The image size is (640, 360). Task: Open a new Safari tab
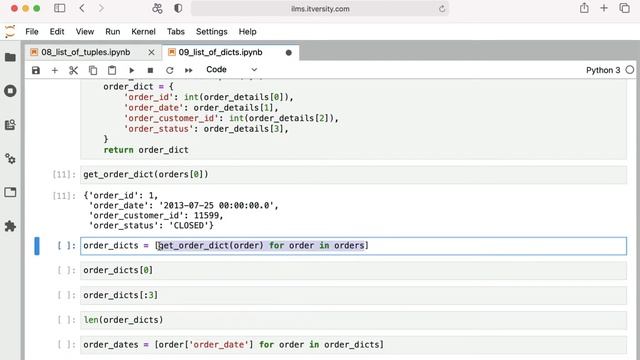tap(604, 8)
